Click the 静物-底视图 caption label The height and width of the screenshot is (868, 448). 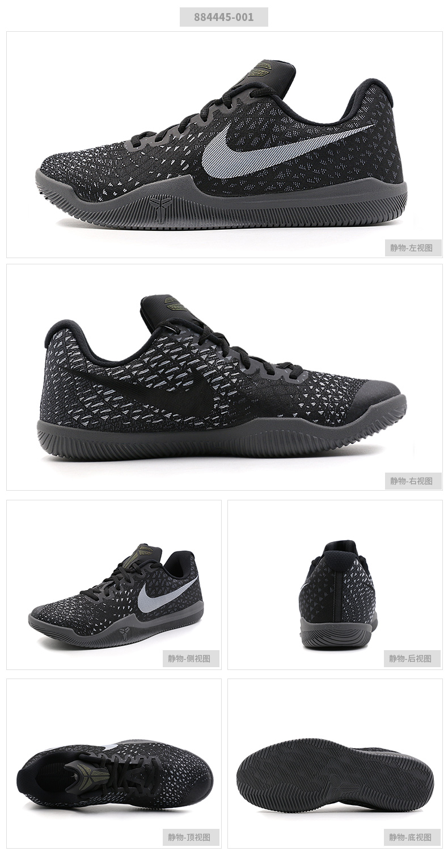412,837
